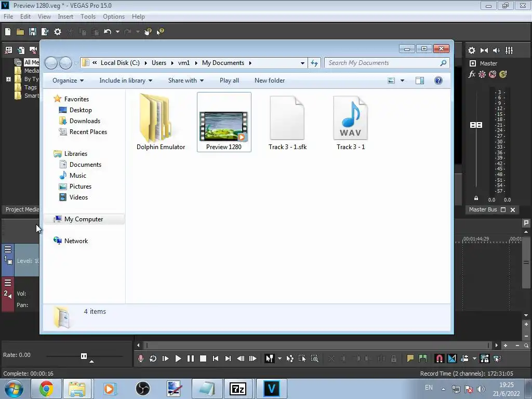Open the Edit menu
532x399 pixels.
25,17
